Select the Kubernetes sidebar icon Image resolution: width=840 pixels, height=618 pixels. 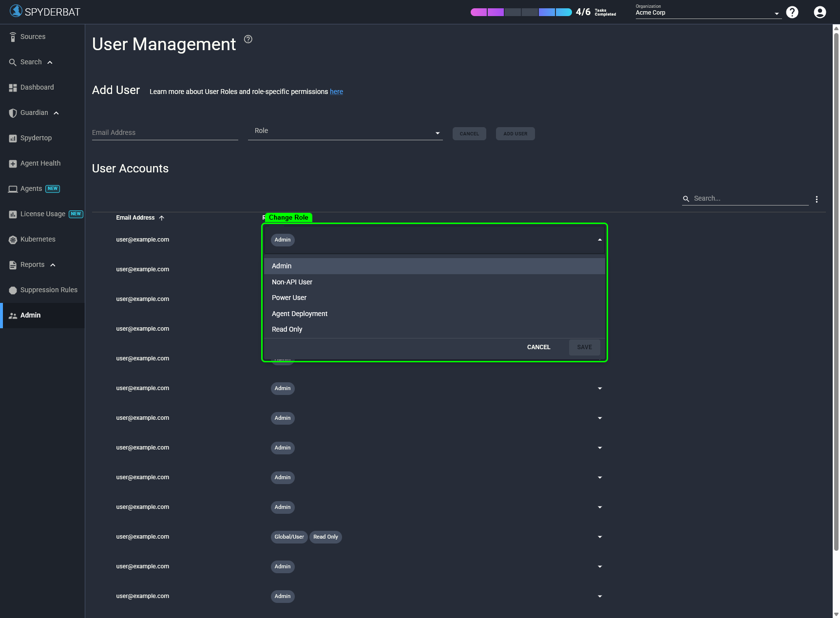point(13,239)
